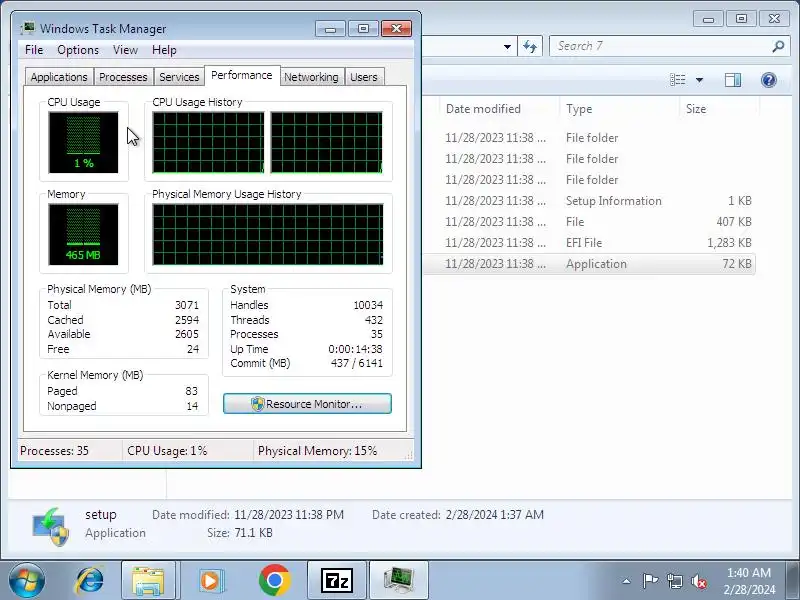
Task: Click the Explorer help question mark icon
Action: click(768, 80)
